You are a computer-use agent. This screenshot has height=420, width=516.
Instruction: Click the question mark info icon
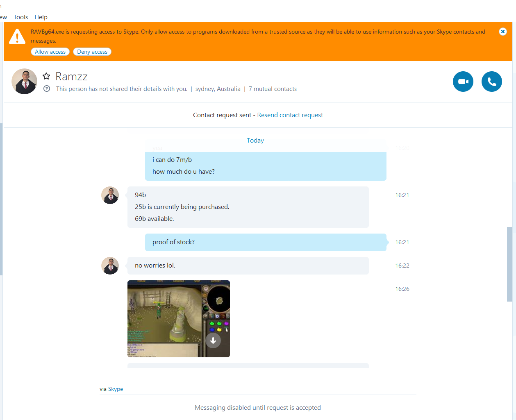point(47,89)
